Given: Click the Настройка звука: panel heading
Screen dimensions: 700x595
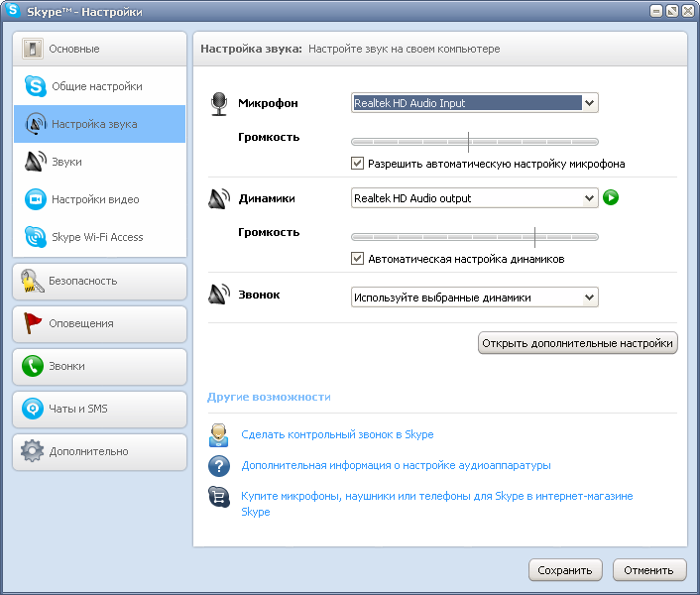Looking at the screenshot, I should pyautogui.click(x=251, y=49).
